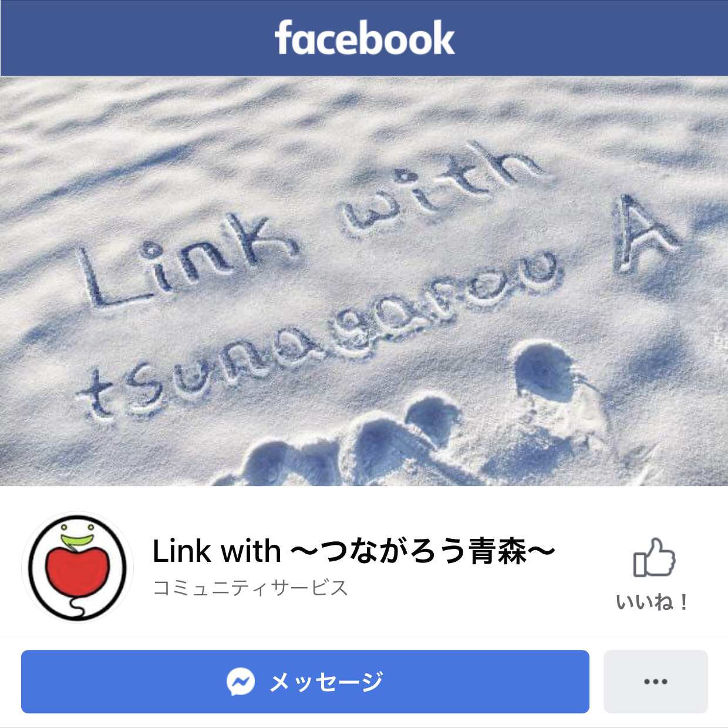Image resolution: width=728 pixels, height=728 pixels.
Task: Tap the いいね！ label under thumbs-up
Action: pos(652,602)
